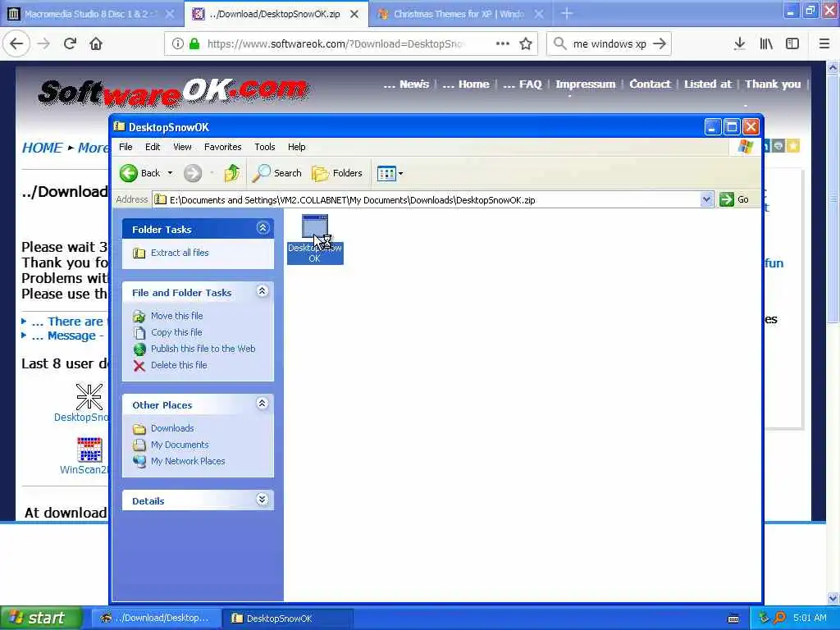Go back in Firefox browser history
Screen dimensions: 840x630
click(16, 43)
